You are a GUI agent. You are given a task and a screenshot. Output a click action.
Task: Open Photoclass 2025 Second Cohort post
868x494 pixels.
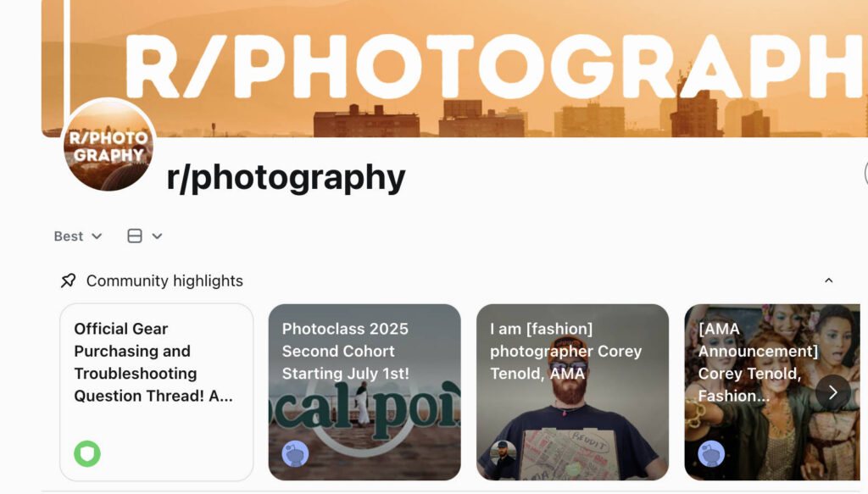click(364, 392)
